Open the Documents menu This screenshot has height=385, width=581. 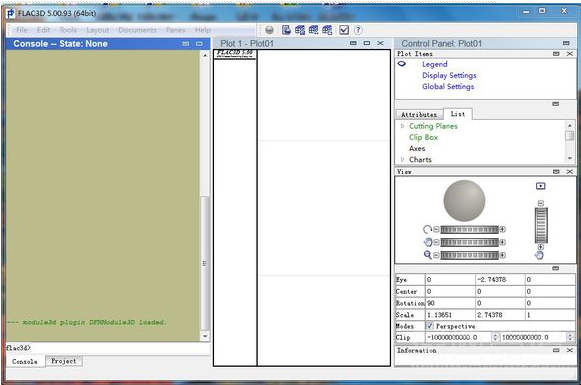pos(137,30)
